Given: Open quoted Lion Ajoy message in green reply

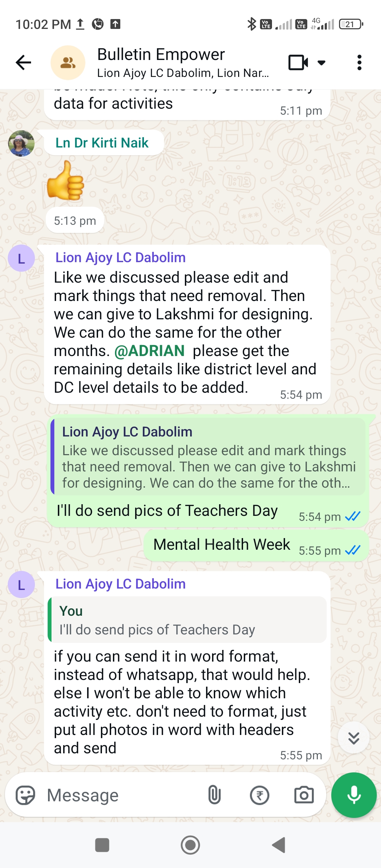Looking at the screenshot, I should (208, 457).
